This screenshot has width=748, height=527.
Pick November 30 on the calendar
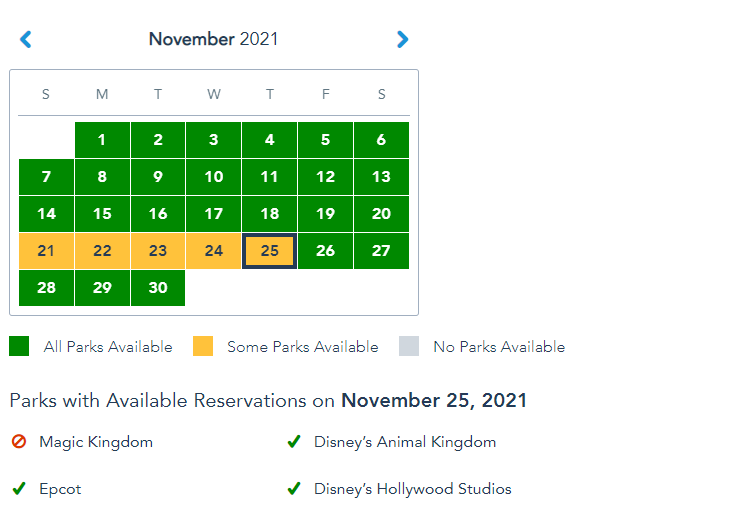pos(158,288)
